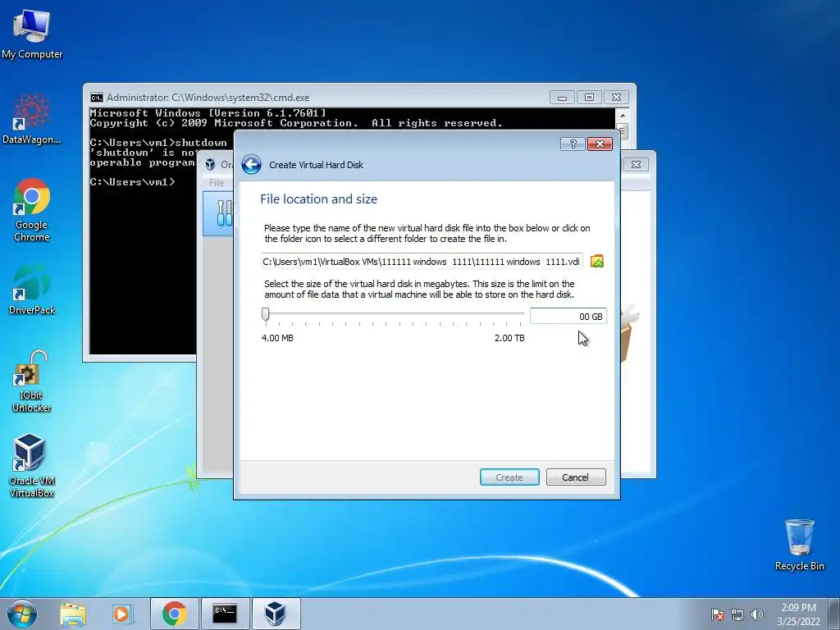Screen dimensions: 840x630
Task: Click the disk size slider handle
Action: [266, 314]
